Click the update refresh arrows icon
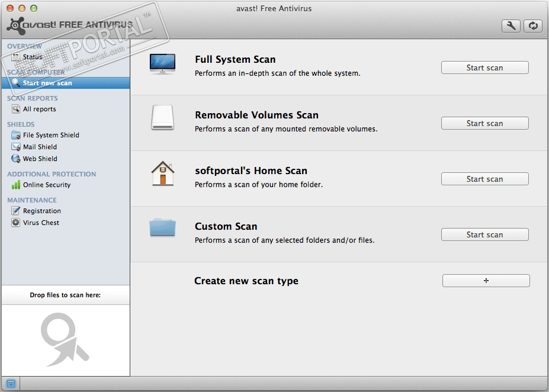The height and width of the screenshot is (392, 549). coord(533,26)
